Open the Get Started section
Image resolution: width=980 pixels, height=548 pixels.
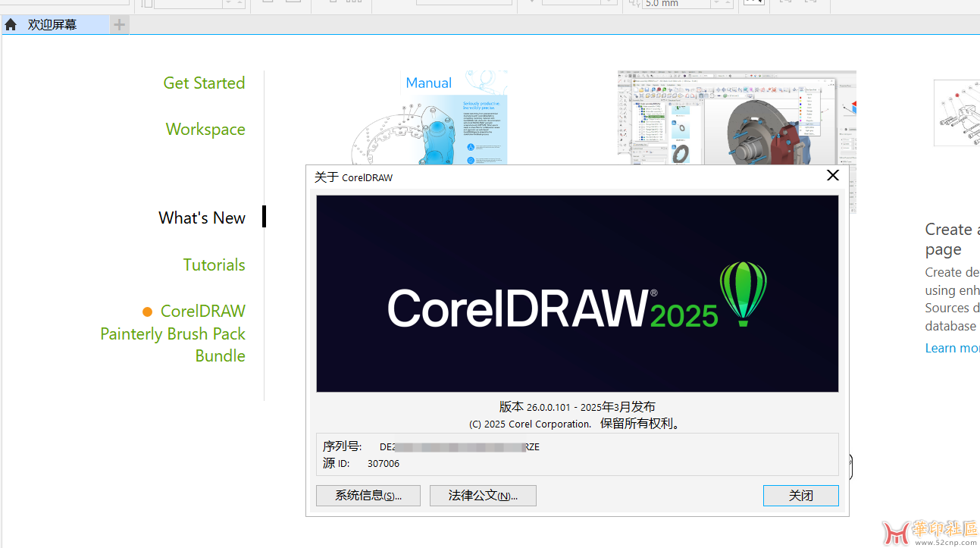coord(204,83)
